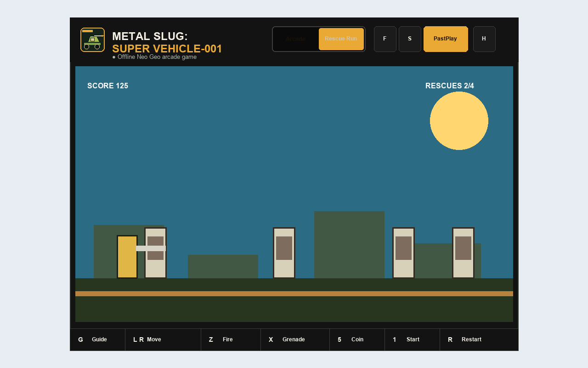Select the Rescue Run mode
This screenshot has height=368, width=588.
point(341,39)
